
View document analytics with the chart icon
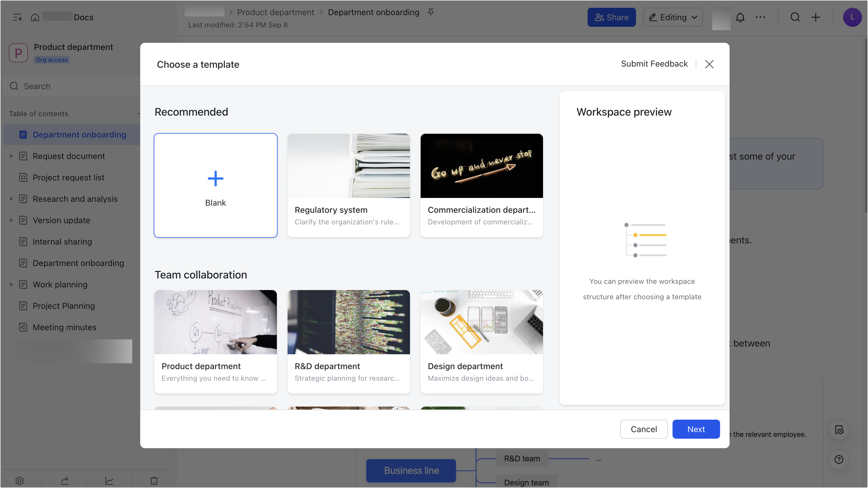point(109,481)
